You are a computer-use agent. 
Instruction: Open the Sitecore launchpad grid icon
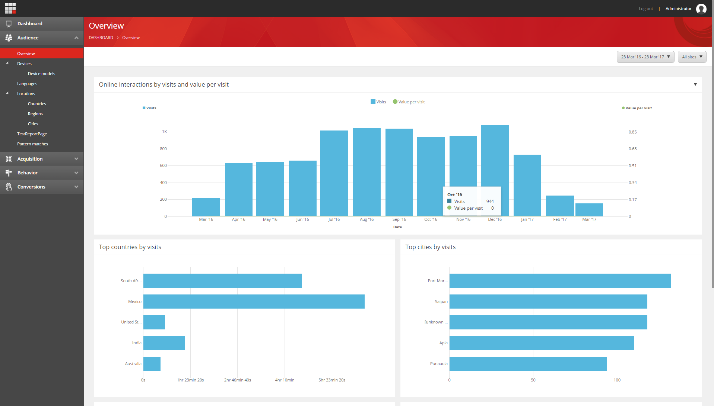tap(10, 8)
